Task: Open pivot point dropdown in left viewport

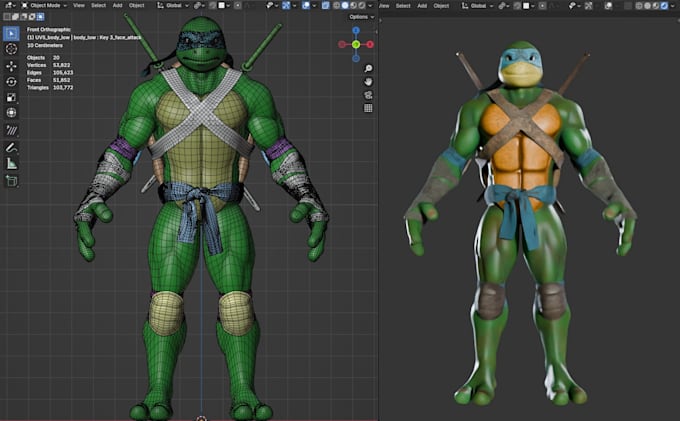Action: point(199,5)
